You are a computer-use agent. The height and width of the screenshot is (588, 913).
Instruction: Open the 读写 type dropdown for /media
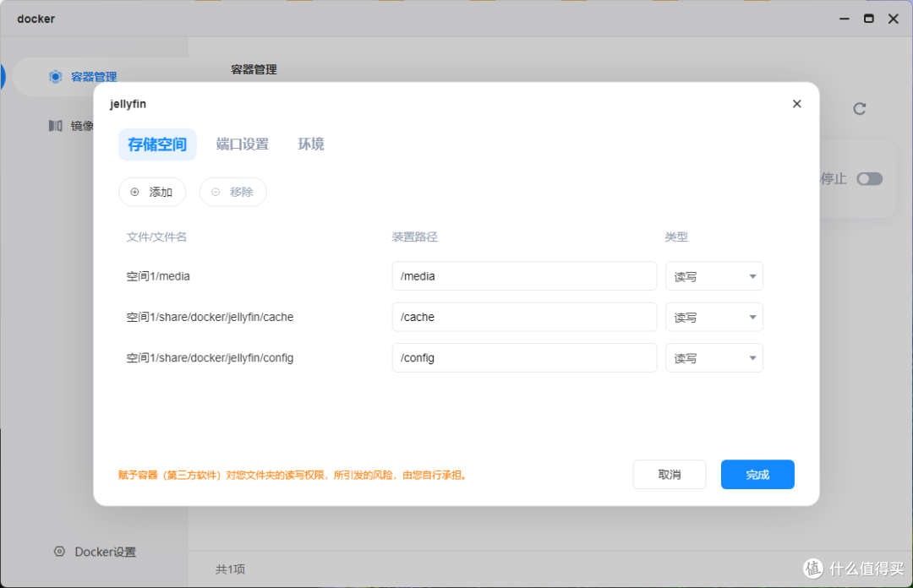point(713,276)
